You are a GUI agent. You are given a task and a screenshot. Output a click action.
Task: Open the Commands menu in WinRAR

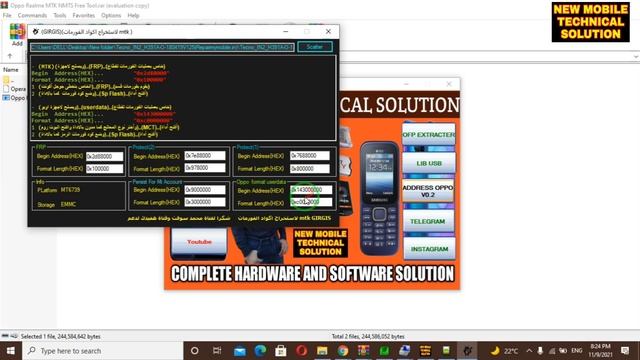coord(32,16)
